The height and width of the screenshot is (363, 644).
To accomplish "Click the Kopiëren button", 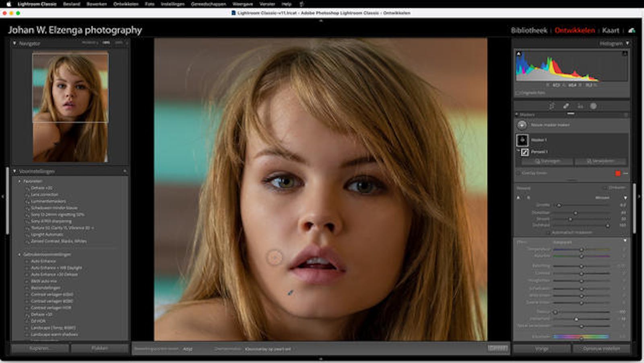I will 39,348.
